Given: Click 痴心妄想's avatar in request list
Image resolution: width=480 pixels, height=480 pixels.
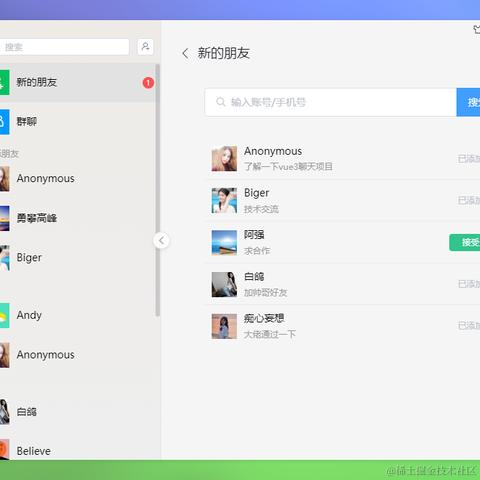Looking at the screenshot, I should [x=224, y=326].
